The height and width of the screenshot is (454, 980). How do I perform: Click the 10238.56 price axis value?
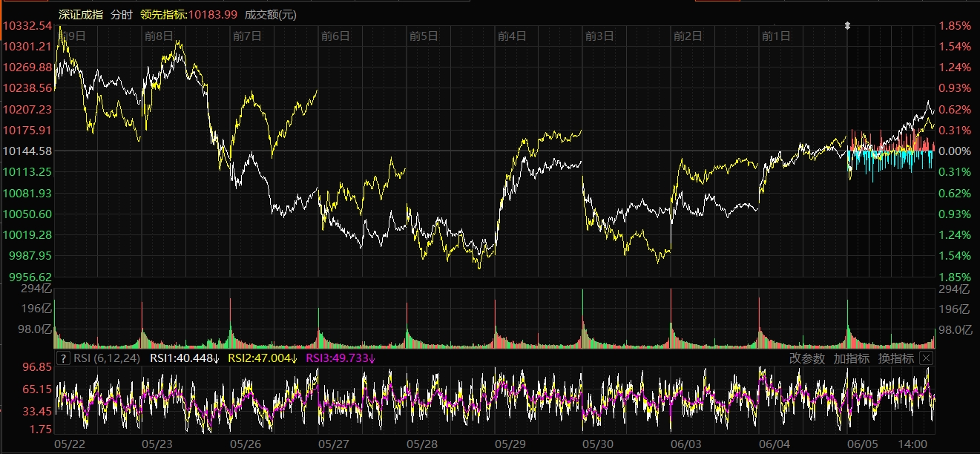[27, 88]
